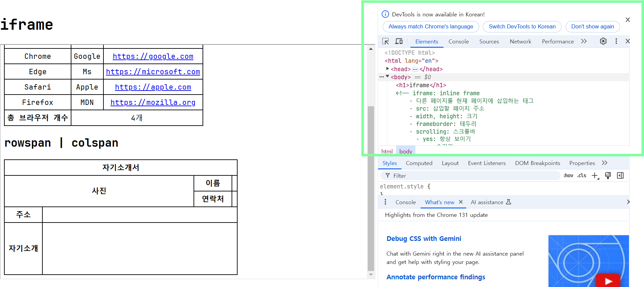Open the Performance tab

558,41
